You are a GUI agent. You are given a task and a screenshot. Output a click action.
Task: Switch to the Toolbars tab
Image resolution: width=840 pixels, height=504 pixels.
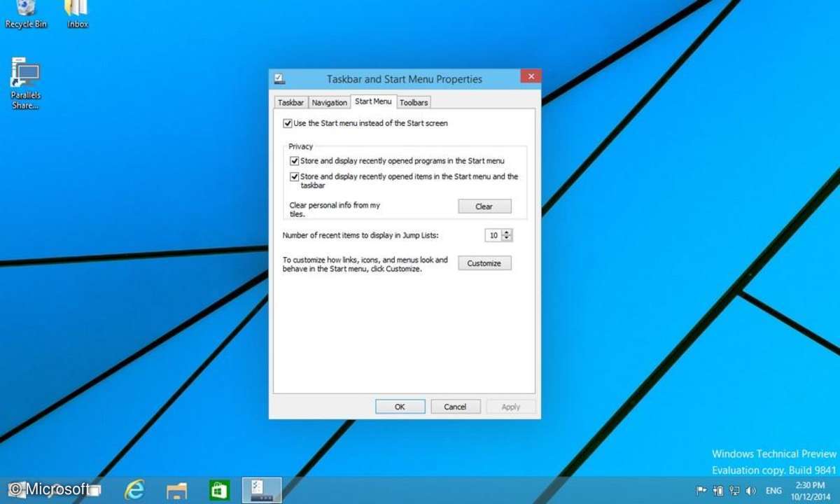414,102
